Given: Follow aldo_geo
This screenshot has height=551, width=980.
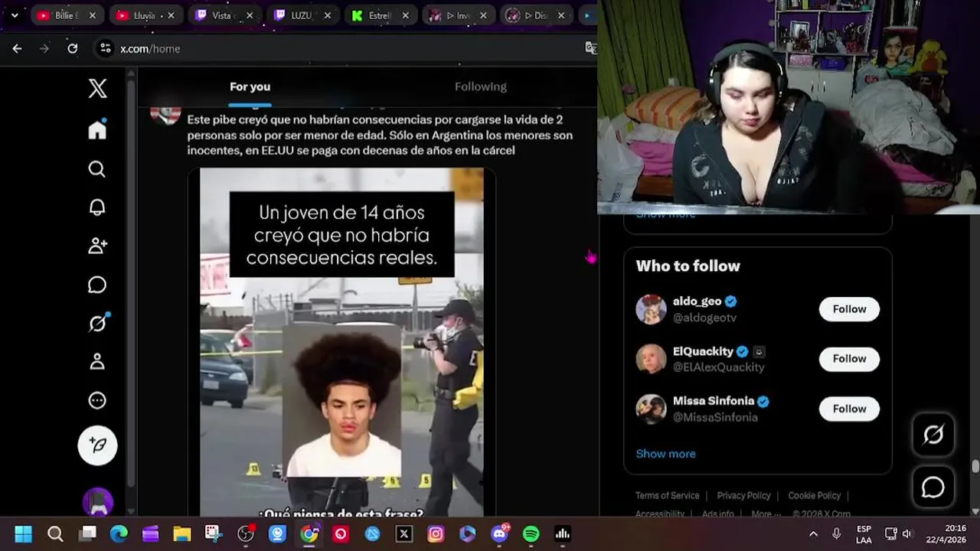Looking at the screenshot, I should coord(849,309).
